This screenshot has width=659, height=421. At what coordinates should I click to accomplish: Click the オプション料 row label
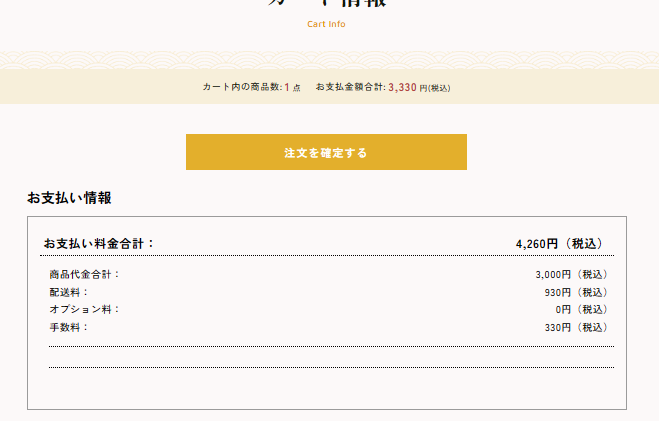tap(84, 309)
